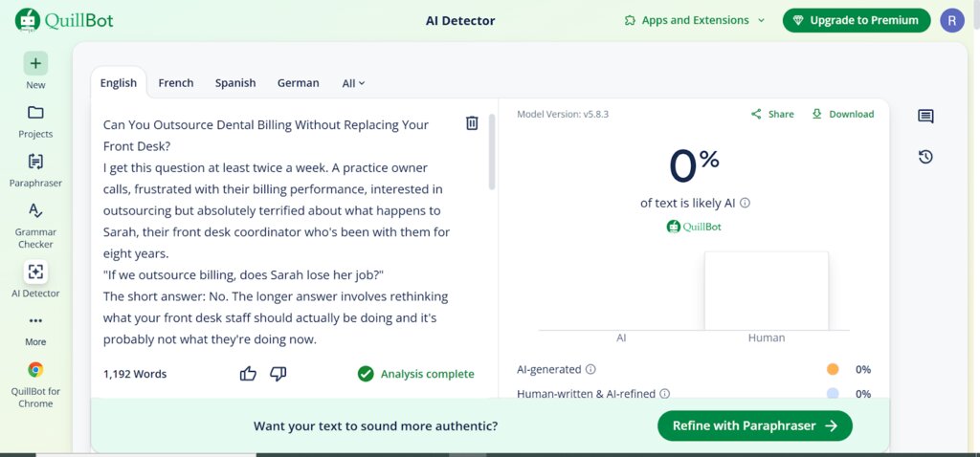Click the thumbs down feedback icon

[278, 374]
